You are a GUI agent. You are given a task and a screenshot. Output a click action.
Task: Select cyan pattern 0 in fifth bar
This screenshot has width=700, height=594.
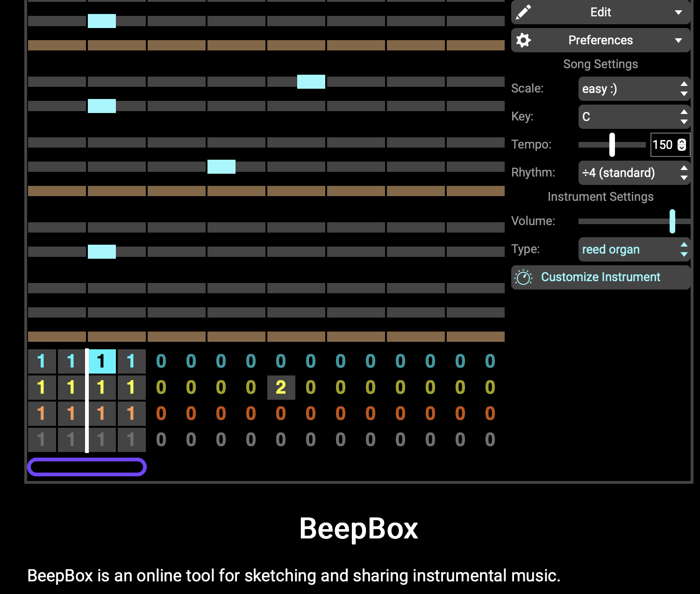tap(162, 361)
